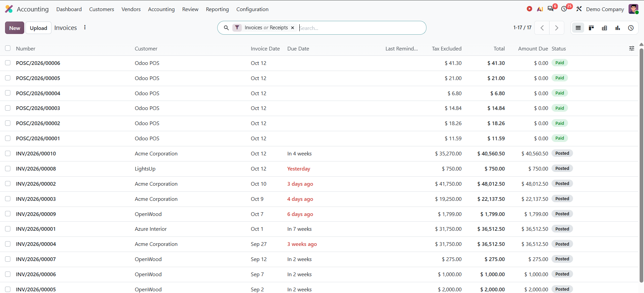This screenshot has height=293, width=644.
Task: Tick checkbox for INV/2026/00010
Action: tap(8, 153)
